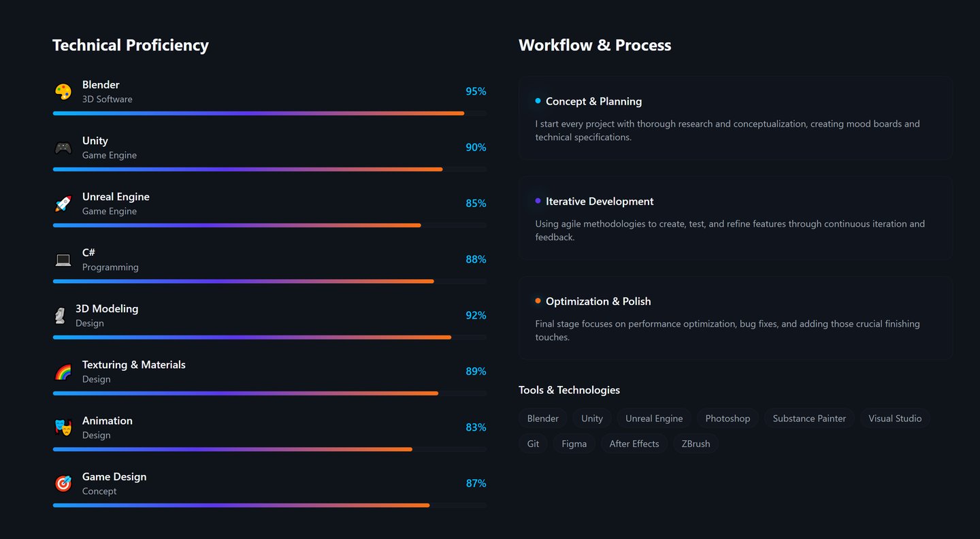Click the 3D Modeling statue icon

click(60, 316)
